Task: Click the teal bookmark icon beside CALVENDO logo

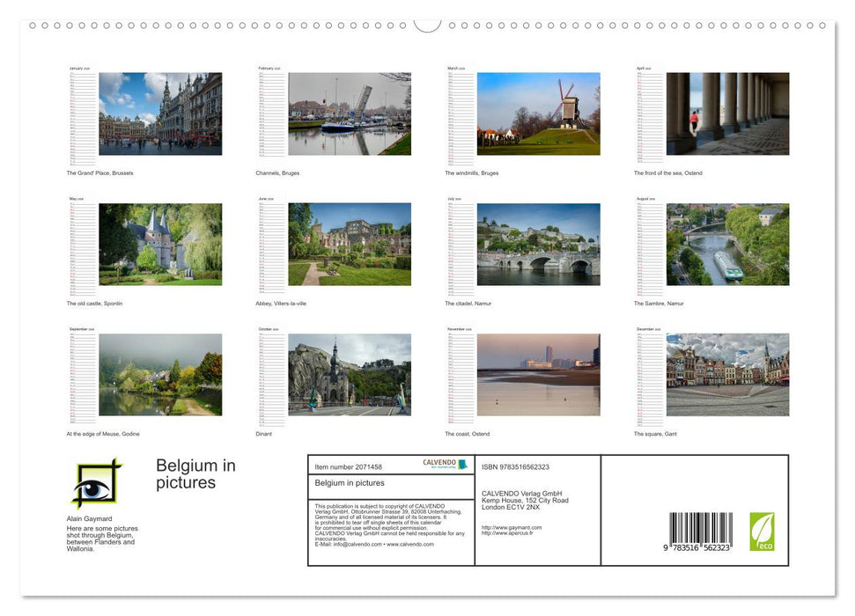Action: (x=464, y=464)
